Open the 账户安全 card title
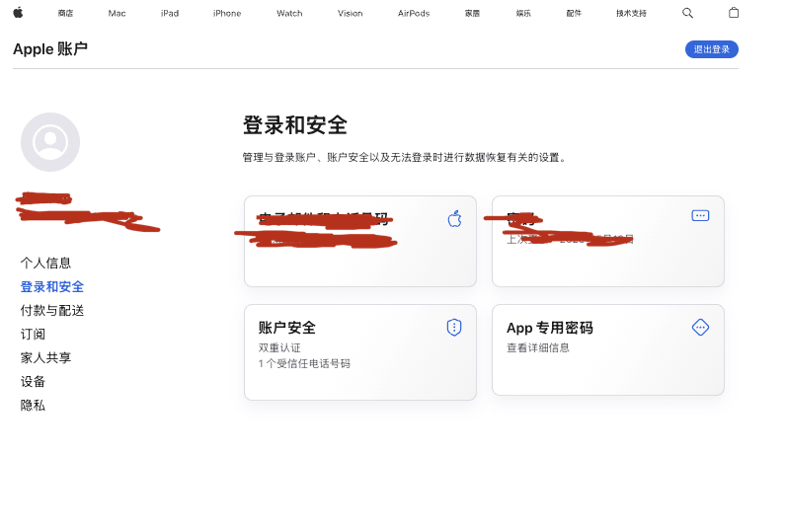787x532 pixels. tap(287, 328)
